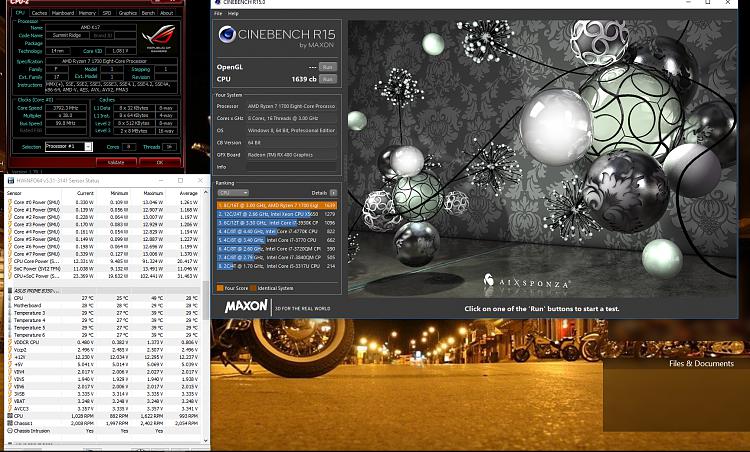Click the Core #3 Power lightning icon
The width and height of the screenshot is (750, 452).
pyautogui.click(x=10, y=224)
